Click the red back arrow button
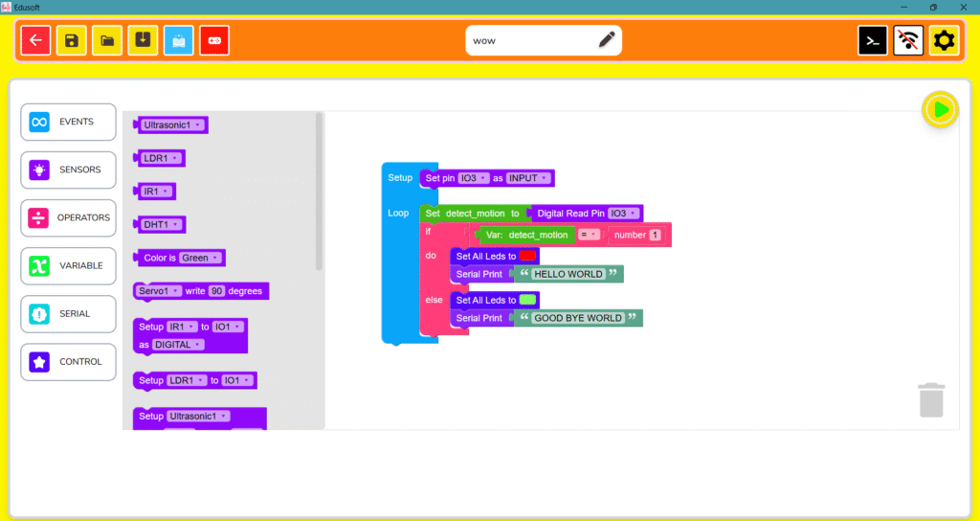 click(x=35, y=40)
